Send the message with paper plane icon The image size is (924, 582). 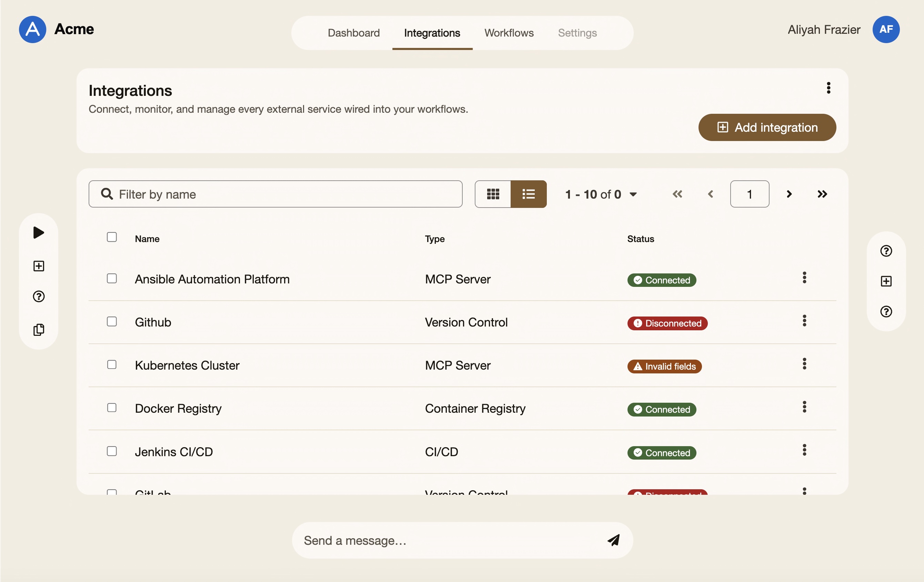coord(614,540)
